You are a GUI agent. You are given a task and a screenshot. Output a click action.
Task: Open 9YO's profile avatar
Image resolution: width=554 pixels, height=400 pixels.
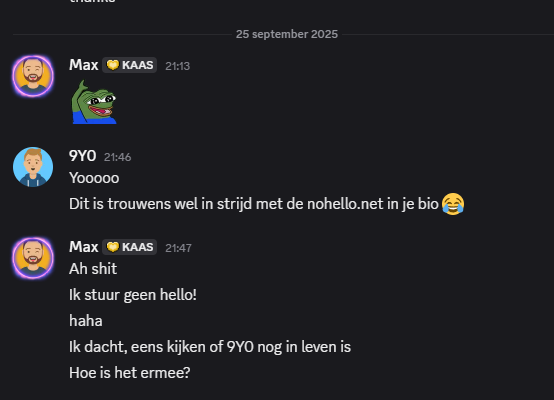pyautogui.click(x=33, y=167)
